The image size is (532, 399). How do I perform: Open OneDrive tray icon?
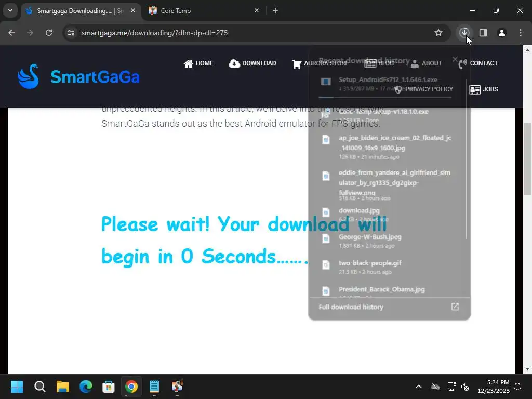coord(435,387)
